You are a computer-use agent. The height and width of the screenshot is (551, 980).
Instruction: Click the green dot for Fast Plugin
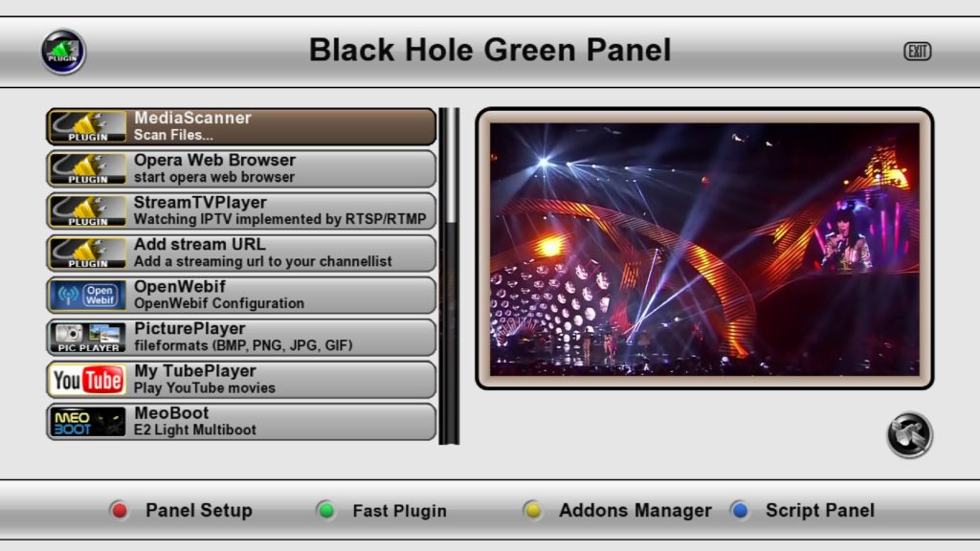tap(325, 511)
